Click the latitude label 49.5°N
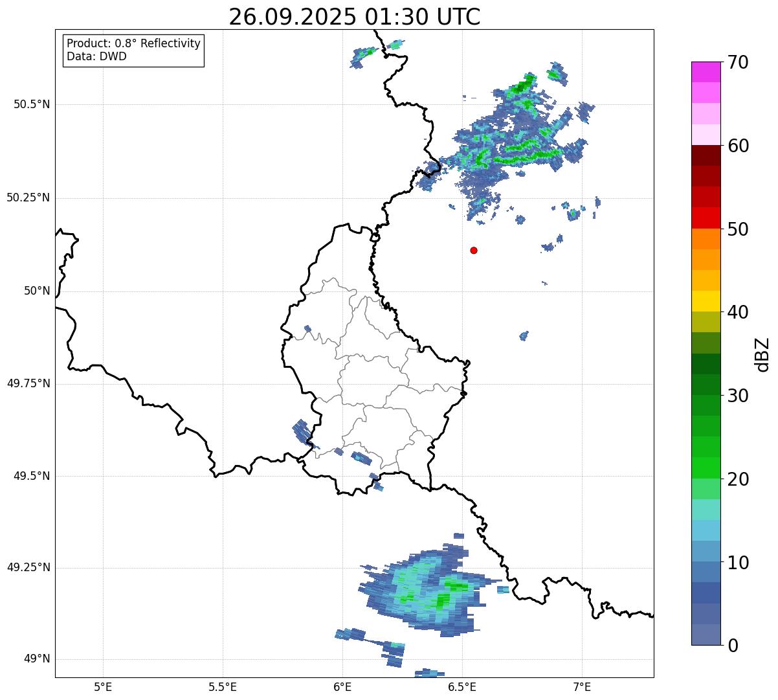The height and width of the screenshot is (700, 778). pos(32,476)
